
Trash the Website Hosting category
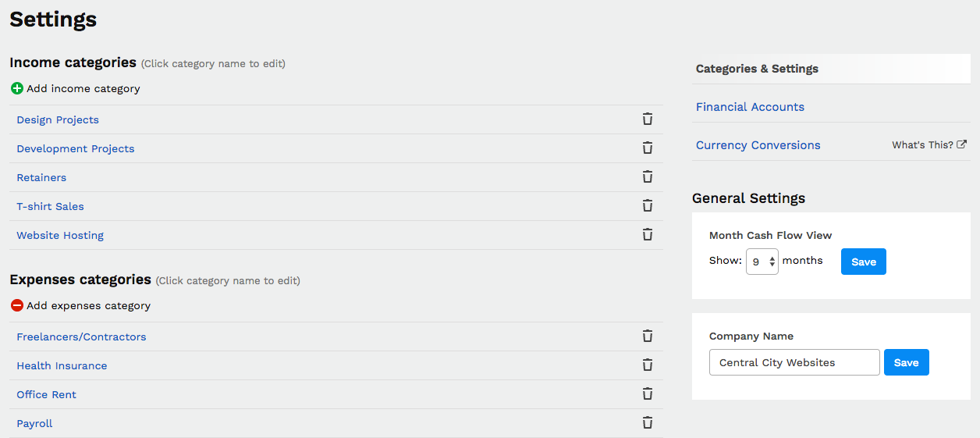[647, 235]
